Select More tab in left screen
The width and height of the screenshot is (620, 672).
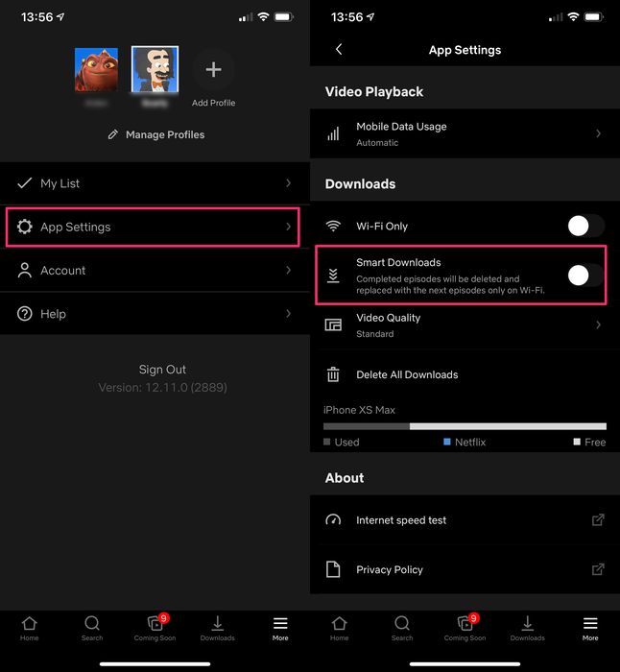tap(280, 628)
